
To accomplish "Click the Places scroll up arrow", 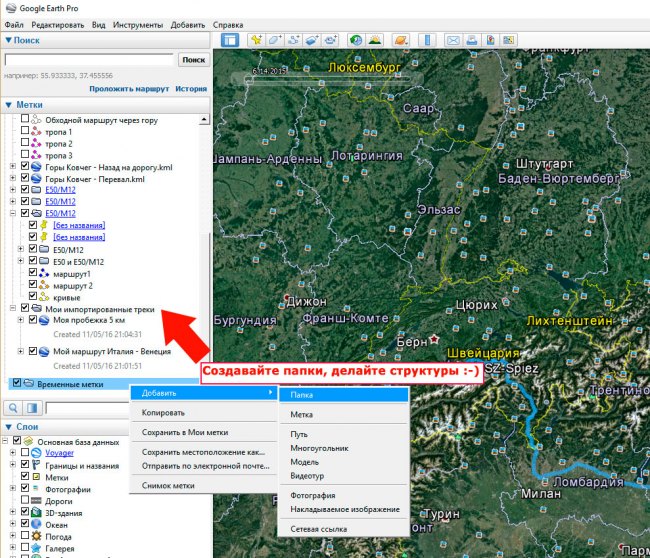I will coord(204,120).
